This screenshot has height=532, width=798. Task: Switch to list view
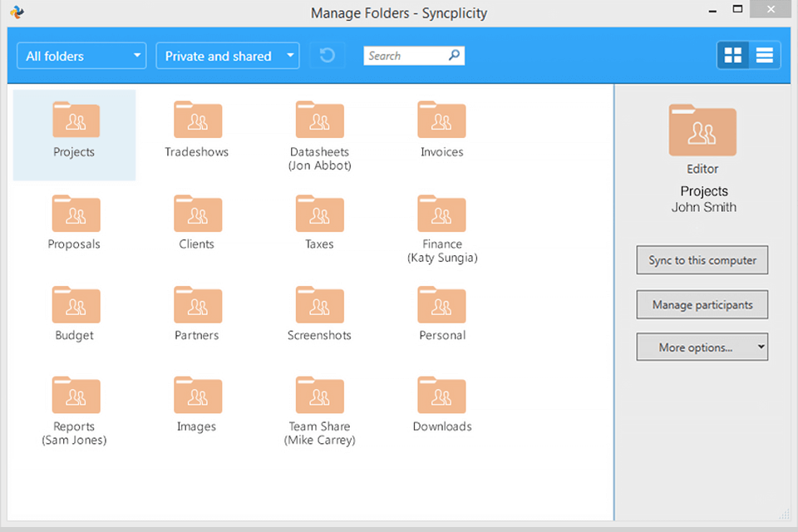[765, 55]
